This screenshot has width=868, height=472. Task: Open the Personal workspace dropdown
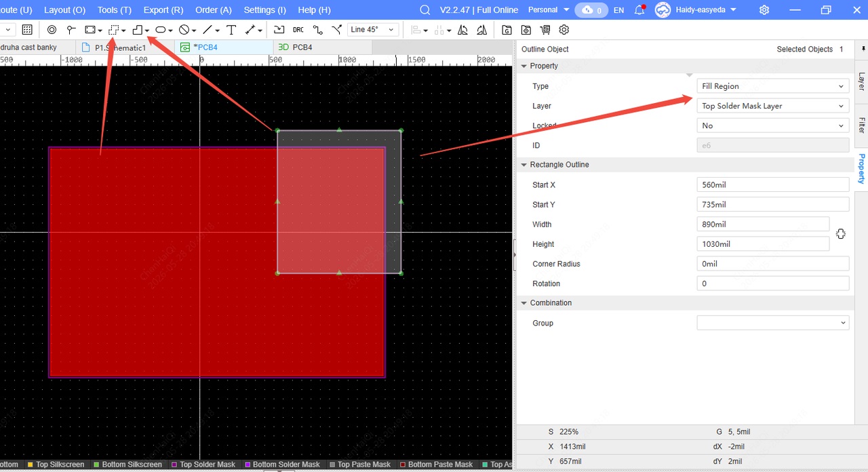pyautogui.click(x=547, y=9)
